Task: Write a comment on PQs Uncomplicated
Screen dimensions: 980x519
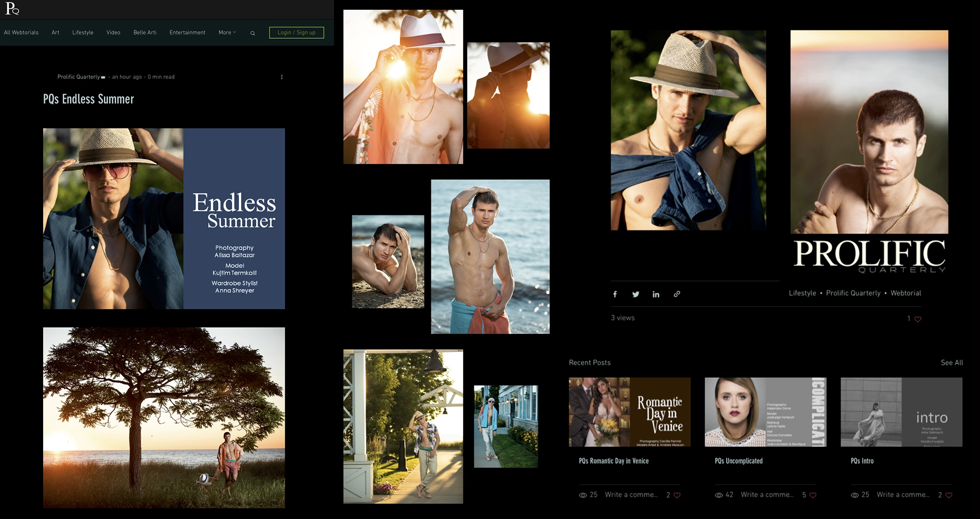Action: click(767, 495)
